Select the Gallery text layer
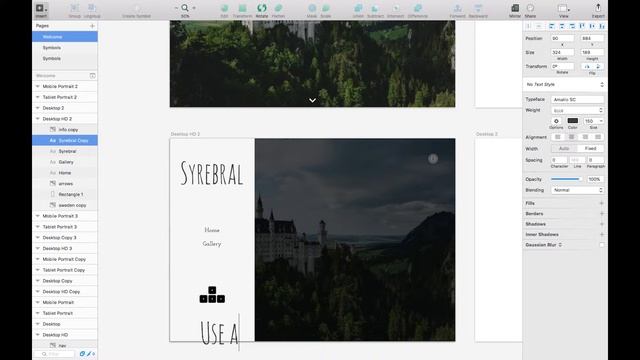Viewport: 640px width, 360px height. (65, 162)
